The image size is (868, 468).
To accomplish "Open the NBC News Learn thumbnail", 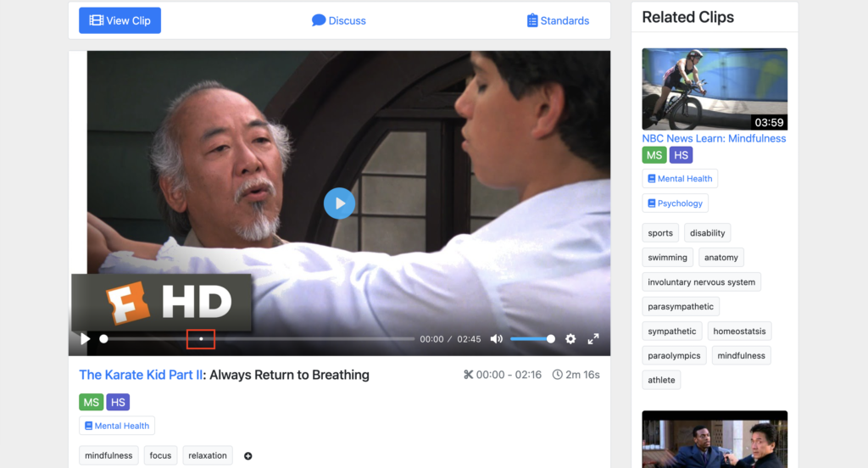I will tap(715, 89).
